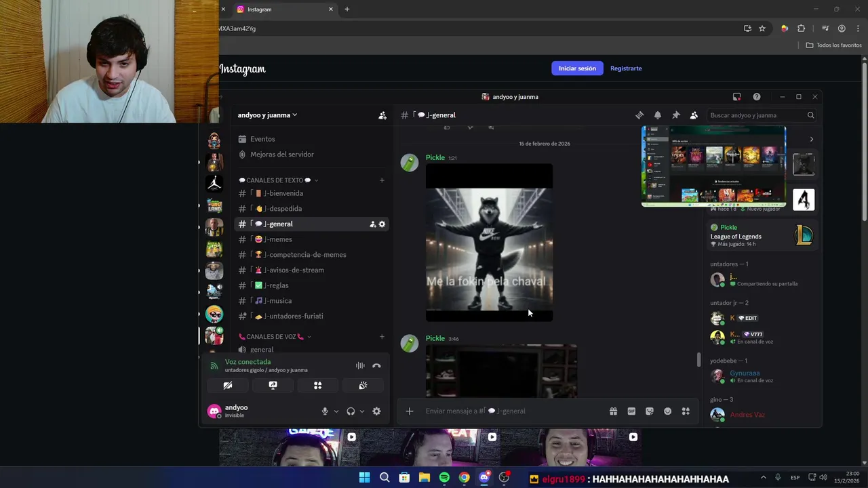Toggle screen sharing in voice panel
This screenshot has width=868, height=488.
[273, 386]
